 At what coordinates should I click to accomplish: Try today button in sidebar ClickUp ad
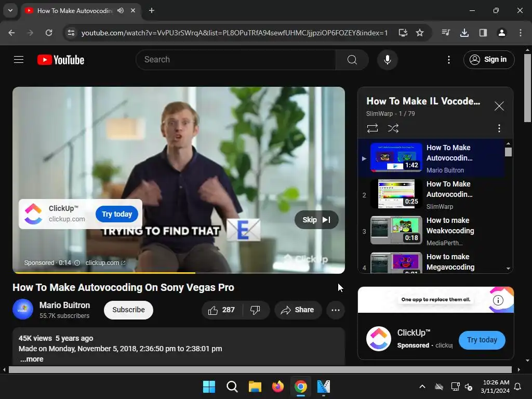click(482, 340)
